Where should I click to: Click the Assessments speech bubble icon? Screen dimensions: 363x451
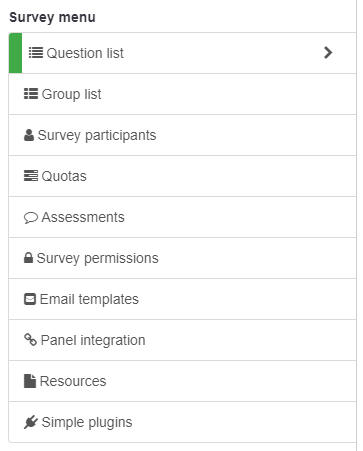click(31, 217)
